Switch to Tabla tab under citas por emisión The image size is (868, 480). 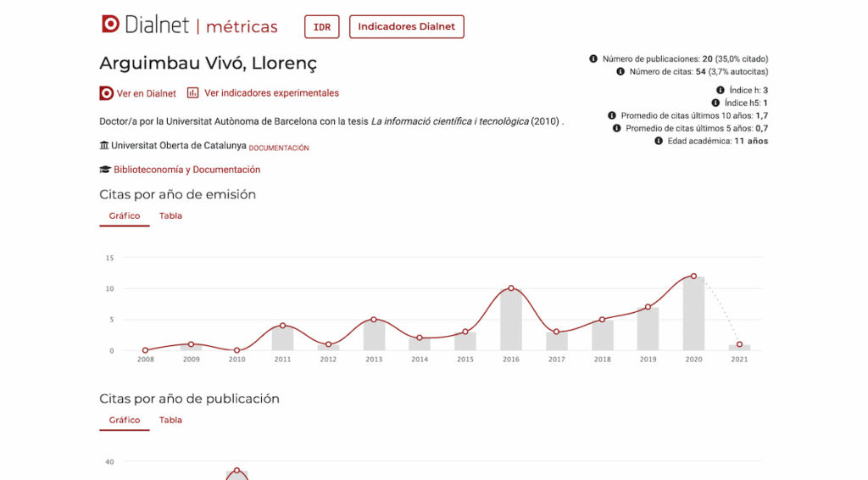[x=170, y=216]
